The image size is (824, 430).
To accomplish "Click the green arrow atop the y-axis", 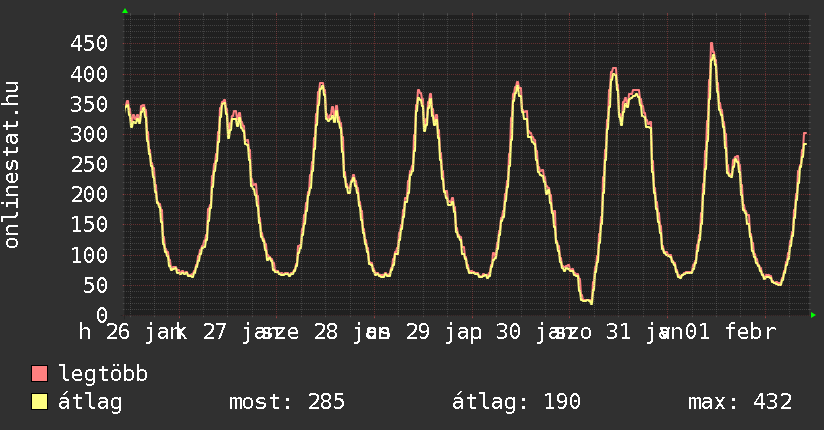I will [x=125, y=11].
